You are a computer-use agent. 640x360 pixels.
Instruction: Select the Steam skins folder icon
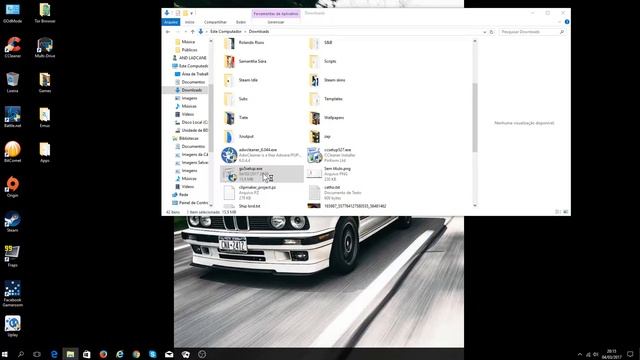coord(314,80)
